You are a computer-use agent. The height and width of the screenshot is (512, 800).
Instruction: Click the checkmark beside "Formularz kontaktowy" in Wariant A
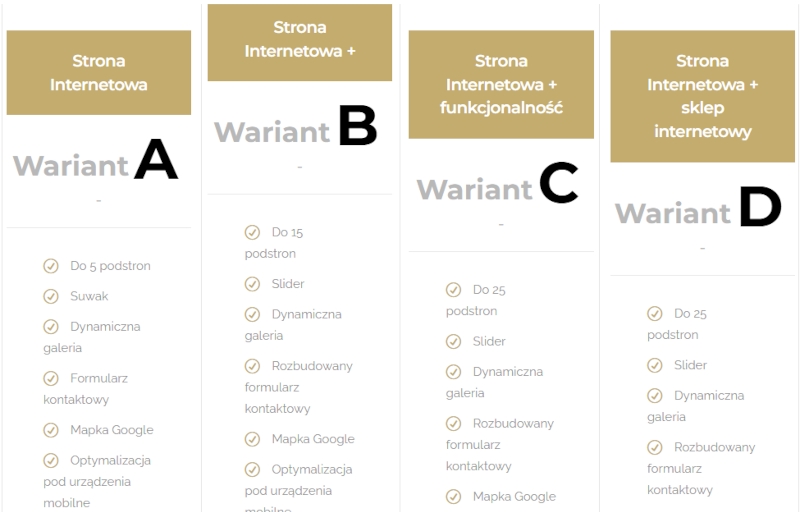tap(51, 378)
